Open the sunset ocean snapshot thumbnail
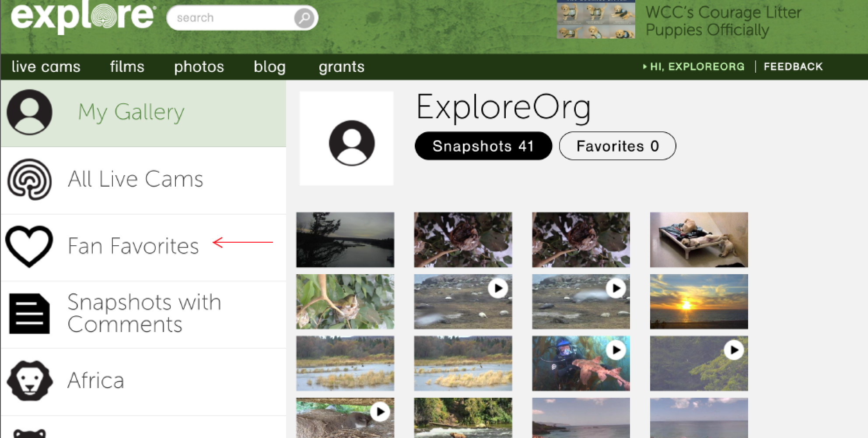 pos(698,301)
